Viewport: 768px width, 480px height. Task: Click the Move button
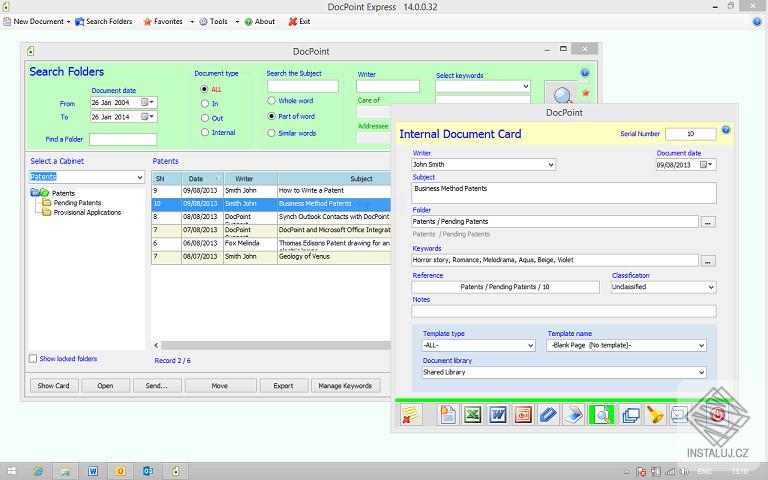point(220,385)
